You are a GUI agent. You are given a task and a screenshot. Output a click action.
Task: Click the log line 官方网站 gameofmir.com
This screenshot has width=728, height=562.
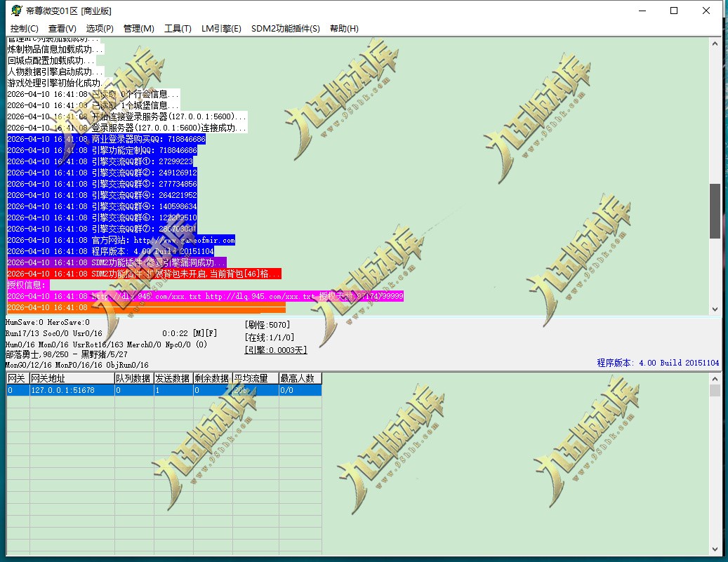pos(121,240)
